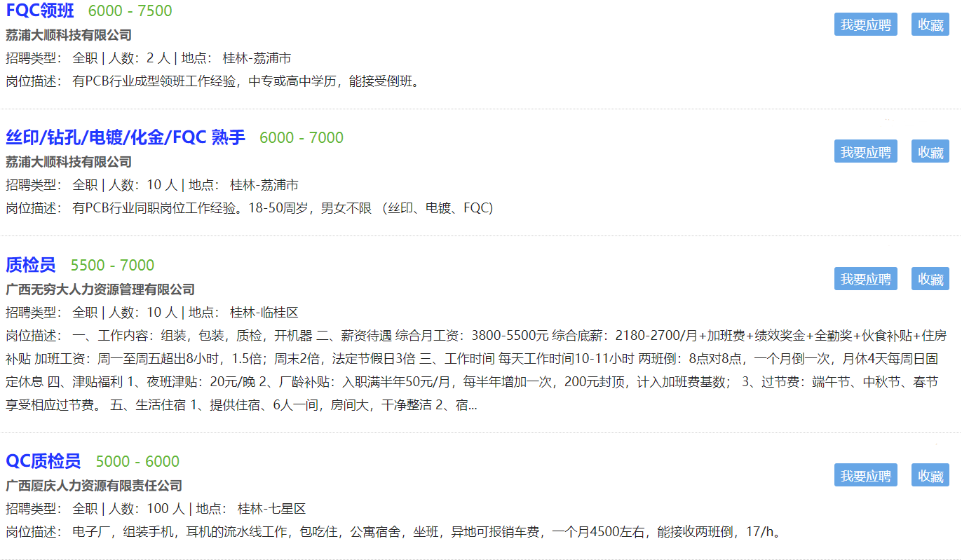Bookmark the 广西无穷大 质检员 job with 收藏
The width and height of the screenshot is (969, 560).
point(930,278)
